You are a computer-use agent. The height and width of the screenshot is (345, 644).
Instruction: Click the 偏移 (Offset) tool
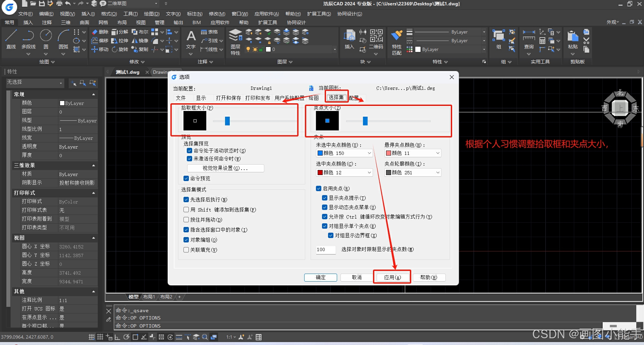pos(100,41)
